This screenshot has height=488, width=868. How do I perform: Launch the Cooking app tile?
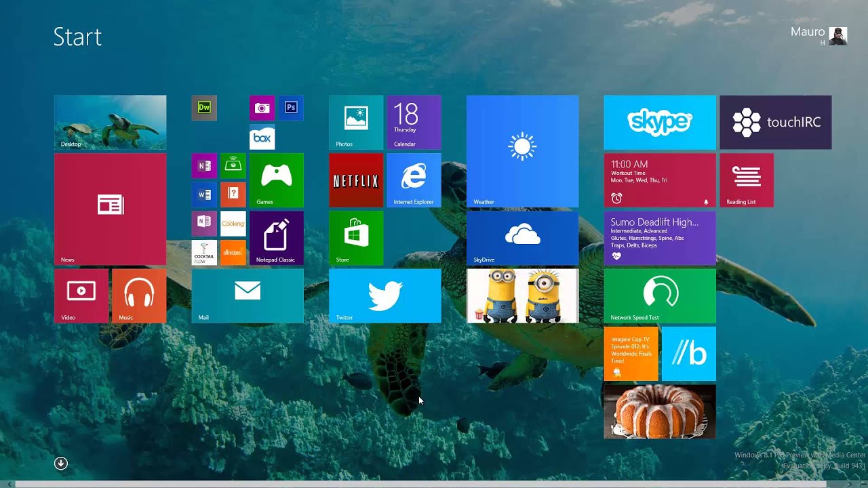tap(233, 223)
